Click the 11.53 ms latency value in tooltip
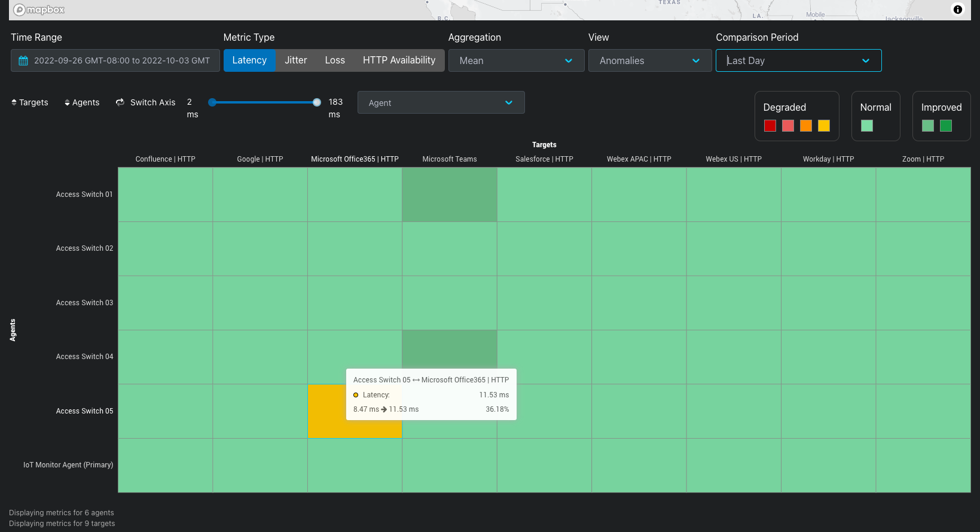This screenshot has width=980, height=532. click(x=494, y=395)
